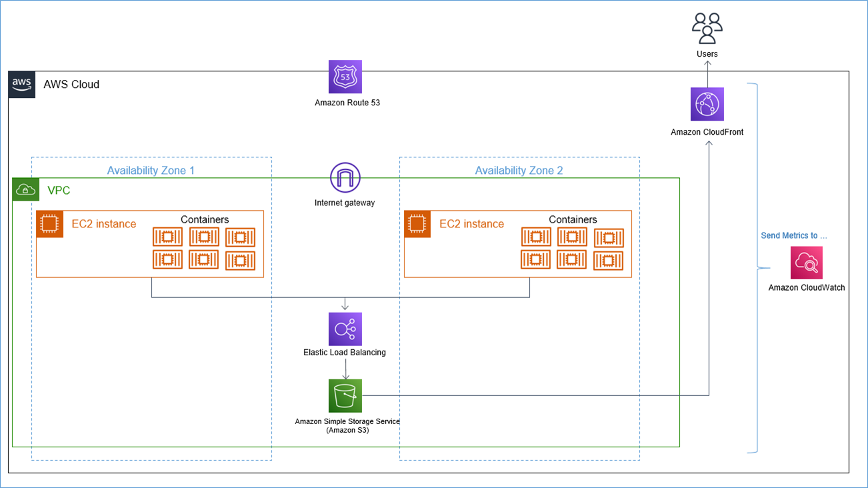Screen dimensions: 868x488
Task: Select bottom-middle container icon in Zone 1
Action: [x=204, y=259]
